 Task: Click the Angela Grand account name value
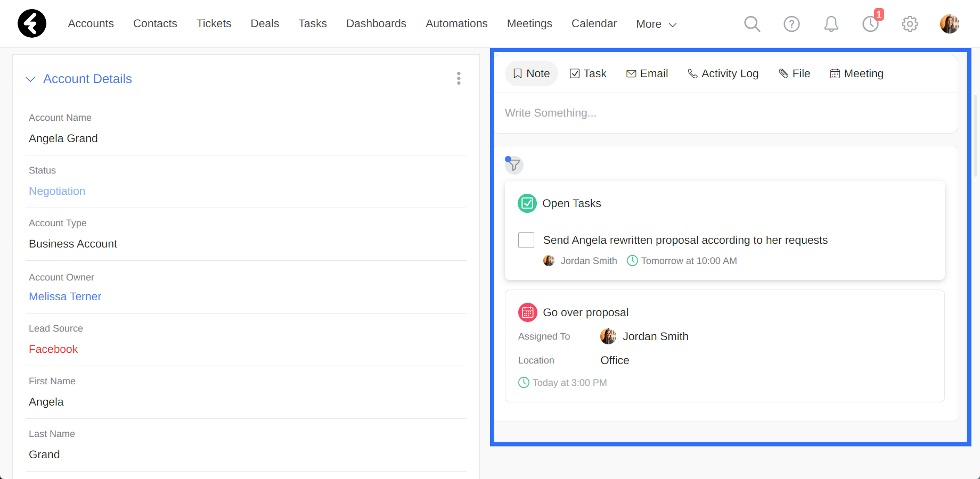pyautogui.click(x=63, y=138)
